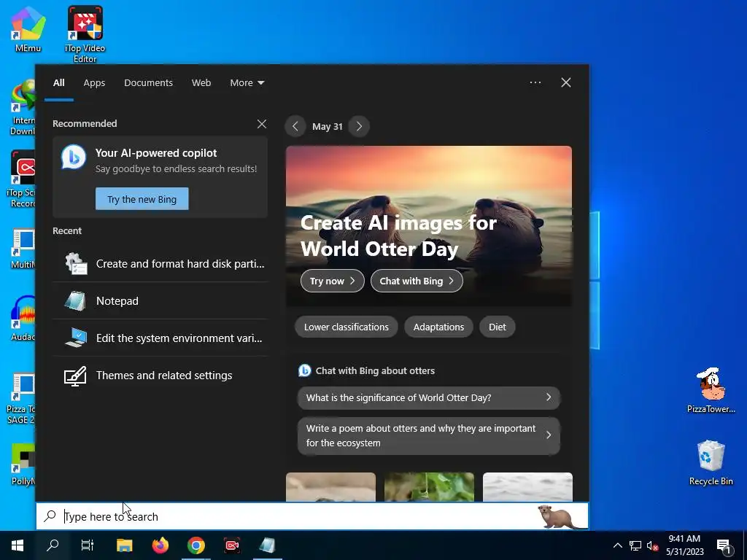Show hidden system tray icons
747x560 pixels.
click(x=617, y=545)
